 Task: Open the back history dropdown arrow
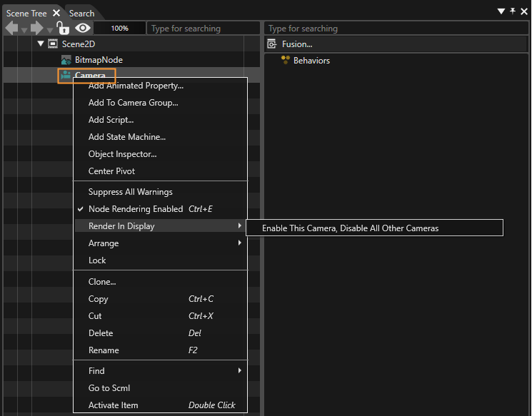[x=24, y=31]
